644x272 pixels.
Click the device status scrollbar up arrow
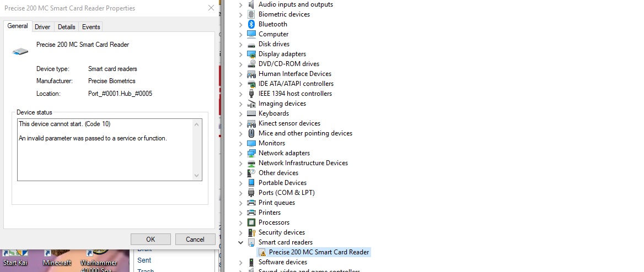(x=197, y=124)
